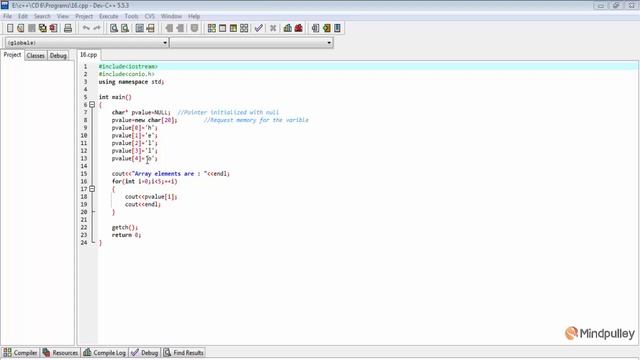Click the 'Array elements are' cout line
Viewport: 640px width, 360px height.
pyautogui.click(x=171, y=173)
